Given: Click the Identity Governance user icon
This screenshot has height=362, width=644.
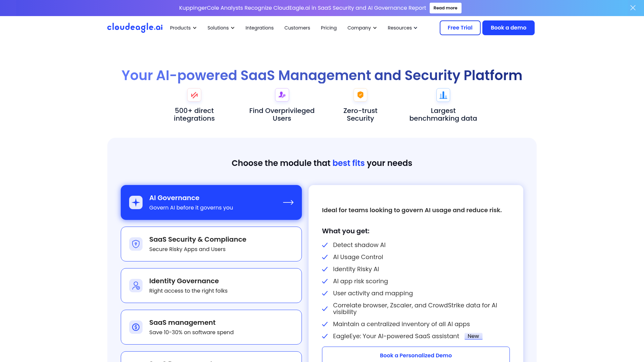Looking at the screenshot, I should coord(136,286).
